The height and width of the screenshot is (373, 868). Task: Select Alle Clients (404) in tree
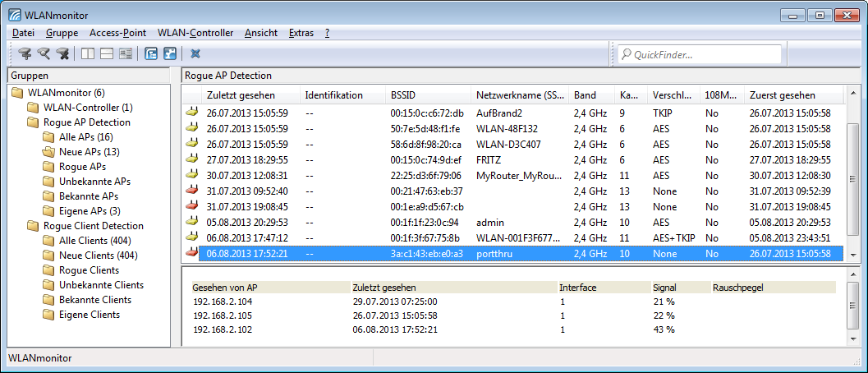(x=95, y=241)
